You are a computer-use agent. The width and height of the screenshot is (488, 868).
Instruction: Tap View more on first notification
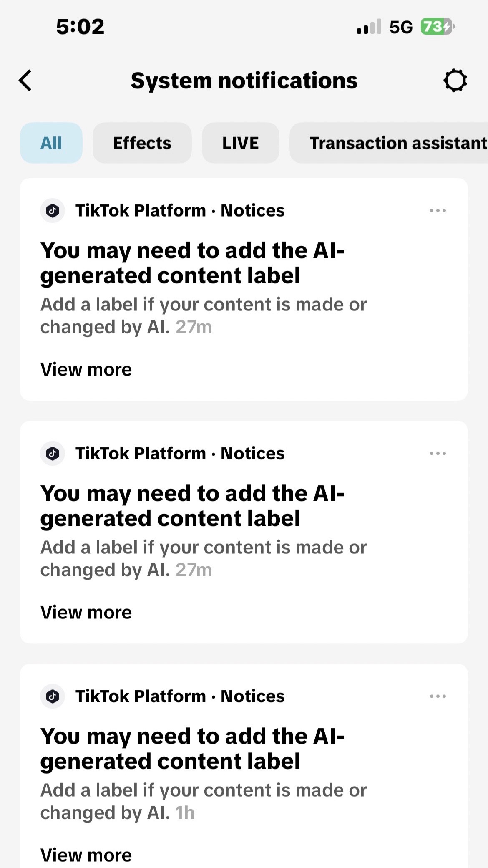[86, 370]
